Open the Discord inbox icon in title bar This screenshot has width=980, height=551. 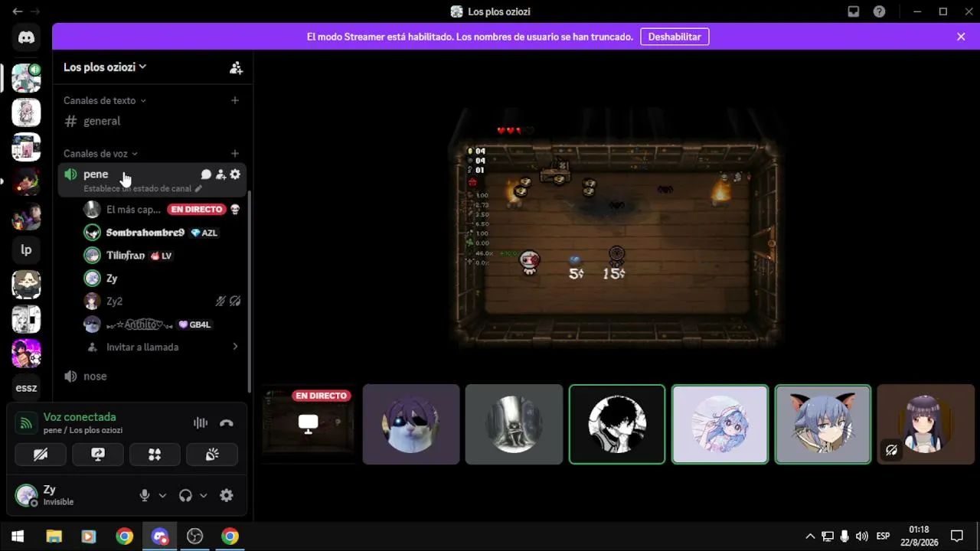pos(854,11)
